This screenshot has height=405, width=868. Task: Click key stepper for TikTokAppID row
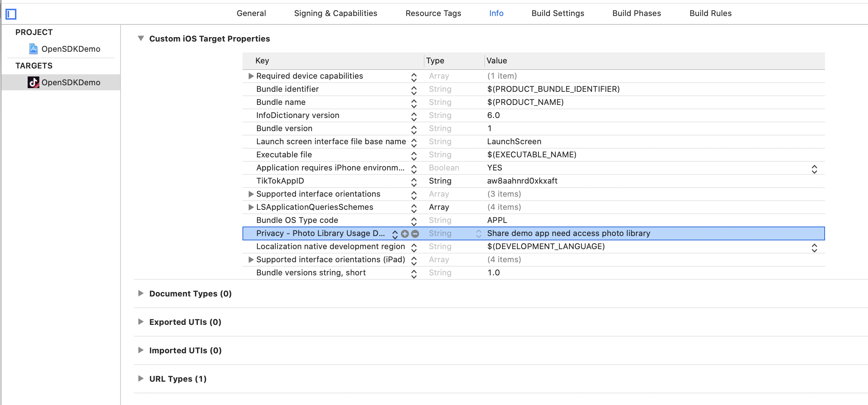[x=414, y=181]
